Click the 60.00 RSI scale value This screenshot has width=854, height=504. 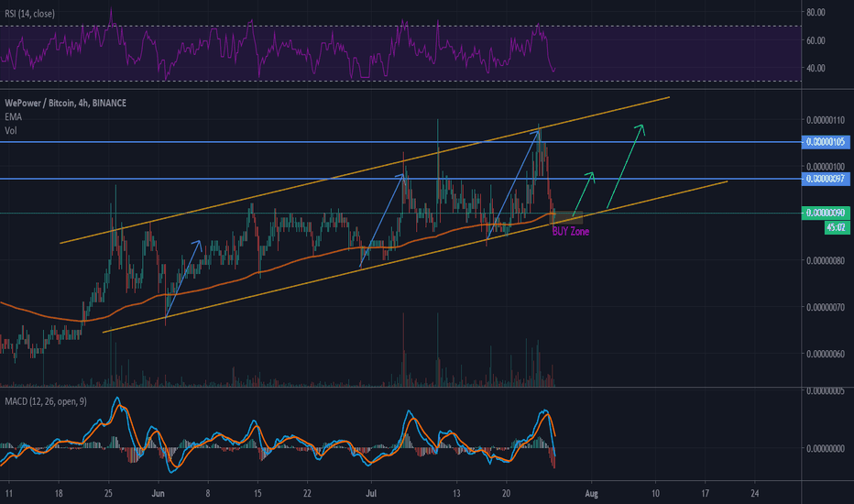(x=816, y=40)
